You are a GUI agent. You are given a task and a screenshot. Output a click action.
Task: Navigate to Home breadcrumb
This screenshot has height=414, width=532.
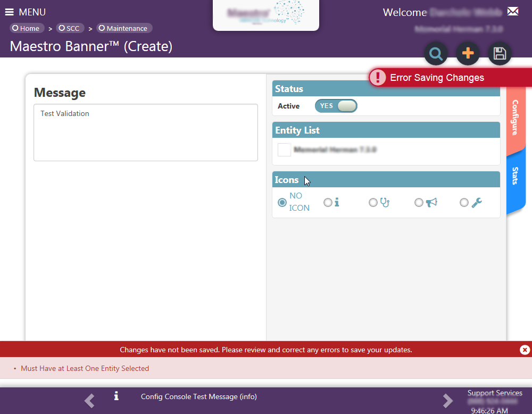(27, 28)
